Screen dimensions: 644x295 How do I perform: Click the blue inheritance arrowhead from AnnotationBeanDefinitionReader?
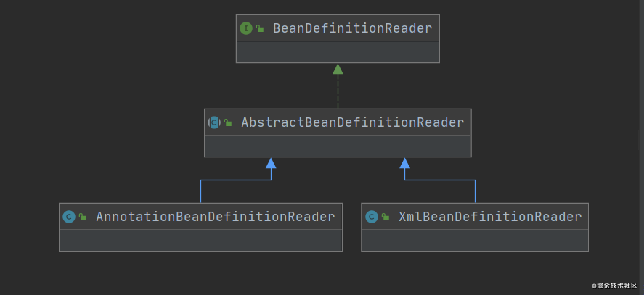[x=271, y=163]
